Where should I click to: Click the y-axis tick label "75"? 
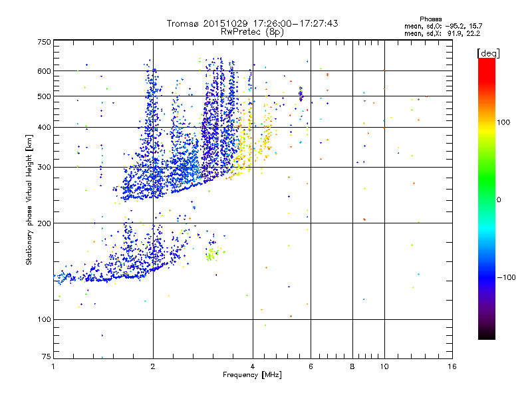pos(47,356)
